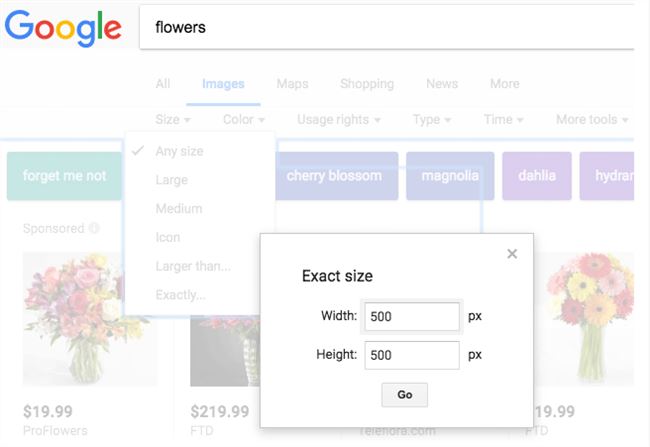Open the Time filter dropdown

click(x=503, y=120)
